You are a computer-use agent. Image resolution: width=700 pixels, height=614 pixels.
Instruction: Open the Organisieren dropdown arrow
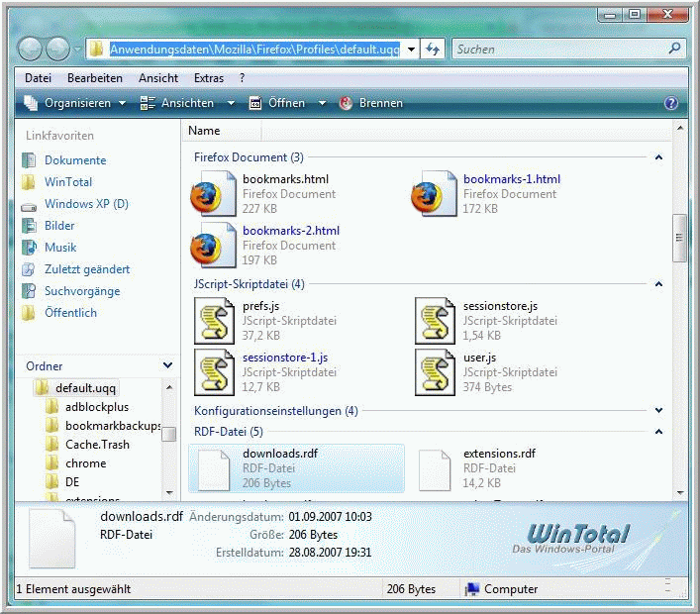pos(123,103)
